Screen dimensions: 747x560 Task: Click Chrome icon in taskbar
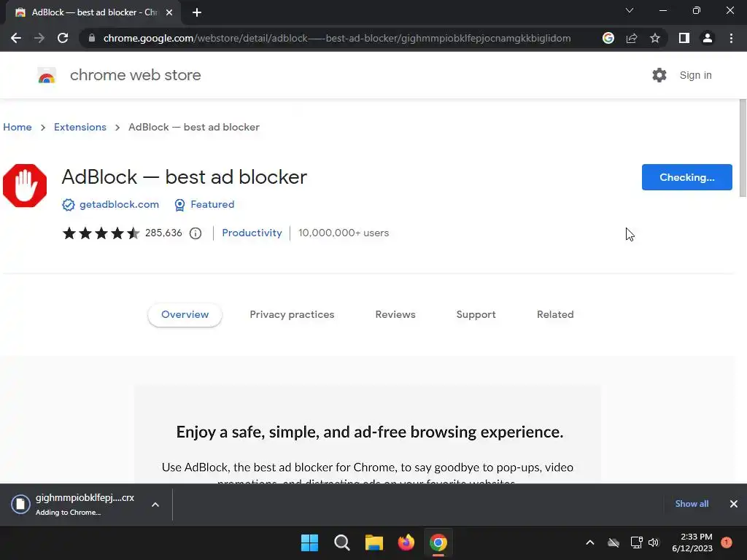[x=438, y=542]
